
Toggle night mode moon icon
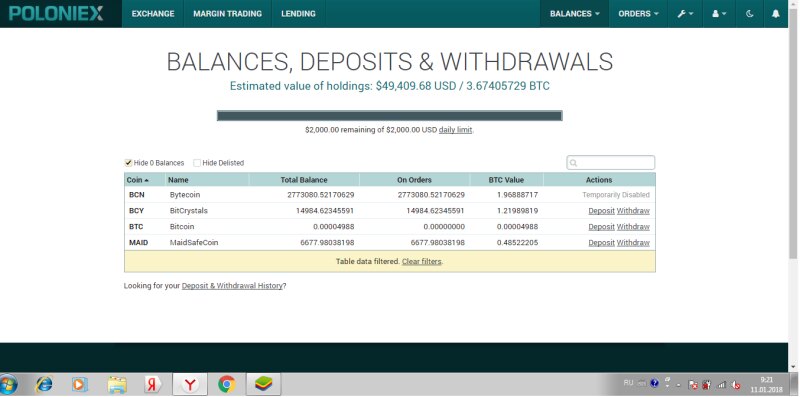(749, 14)
